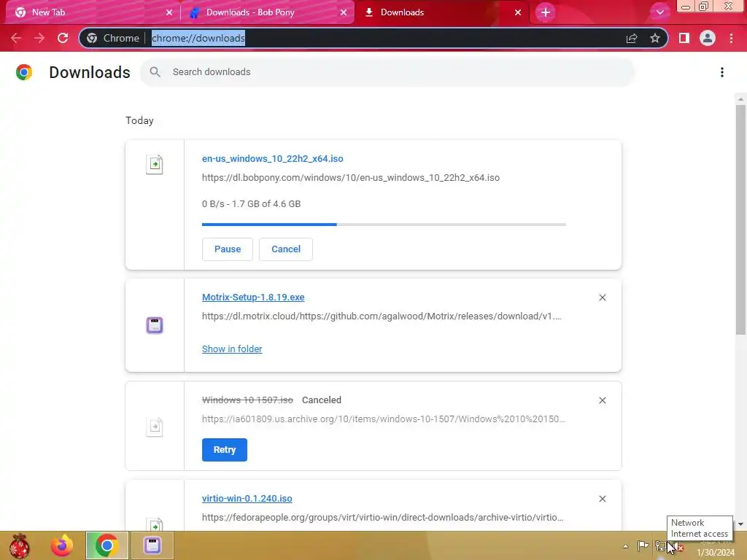This screenshot has width=747, height=560.
Task: Open Firefox from the taskbar
Action: pyautogui.click(x=62, y=545)
